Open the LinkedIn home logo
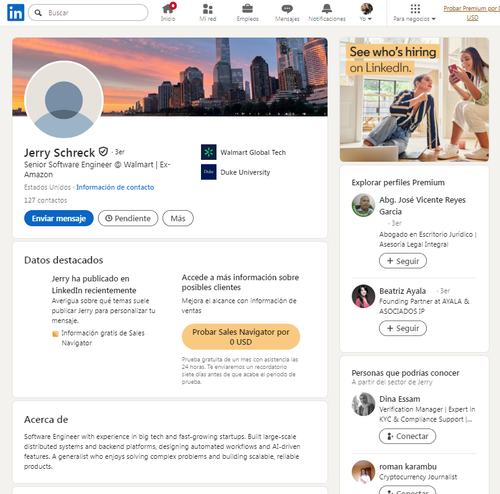 click(15, 13)
